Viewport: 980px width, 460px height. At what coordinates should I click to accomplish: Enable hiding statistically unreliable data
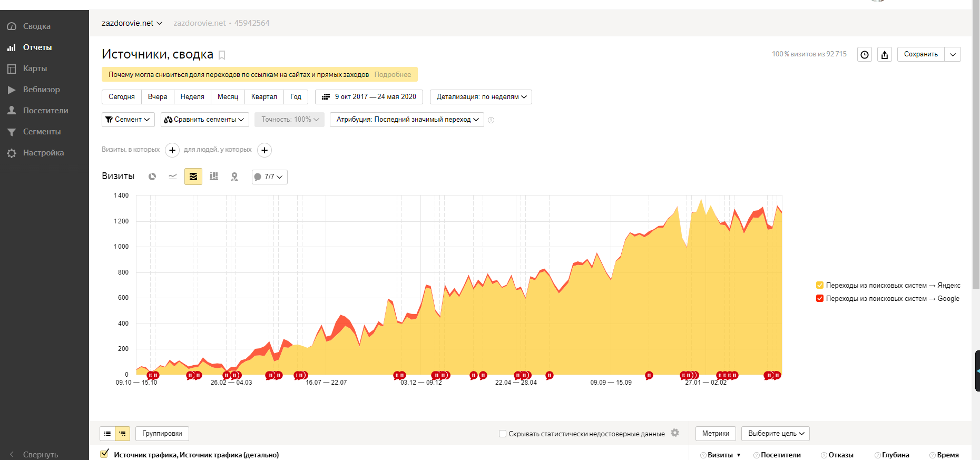503,434
